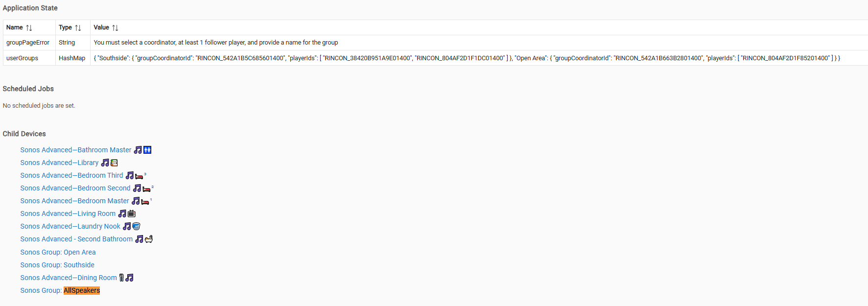Click restroom icon beside Bathroom Master
868x306 pixels.
147,150
